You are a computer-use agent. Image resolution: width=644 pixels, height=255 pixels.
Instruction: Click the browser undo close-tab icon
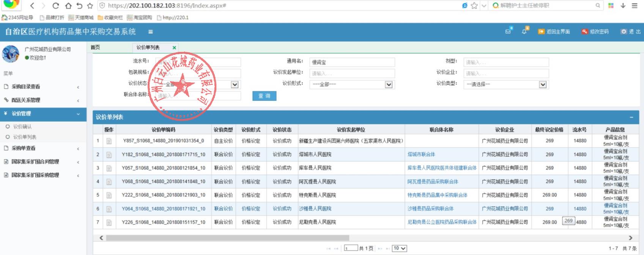(x=79, y=6)
